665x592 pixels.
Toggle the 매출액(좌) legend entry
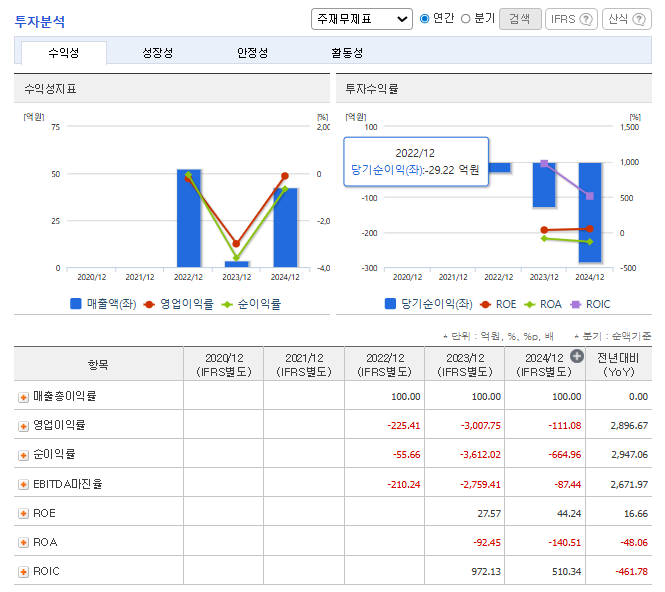(103, 304)
